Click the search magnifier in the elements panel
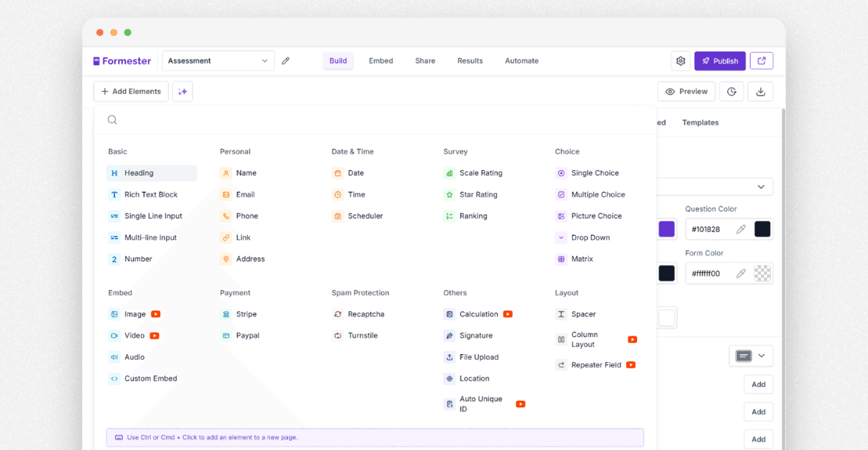 point(112,119)
